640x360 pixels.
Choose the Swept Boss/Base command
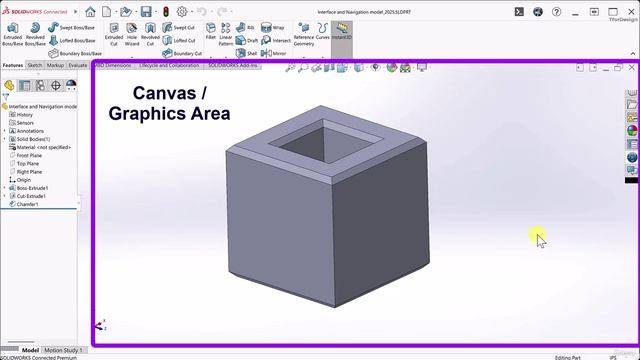pyautogui.click(x=71, y=27)
